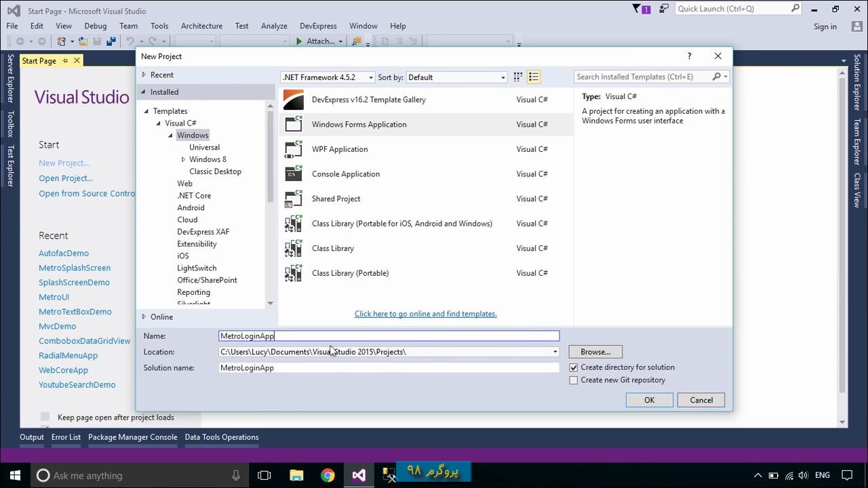Open the DevExpress menu
The height and width of the screenshot is (488, 868).
click(x=318, y=26)
